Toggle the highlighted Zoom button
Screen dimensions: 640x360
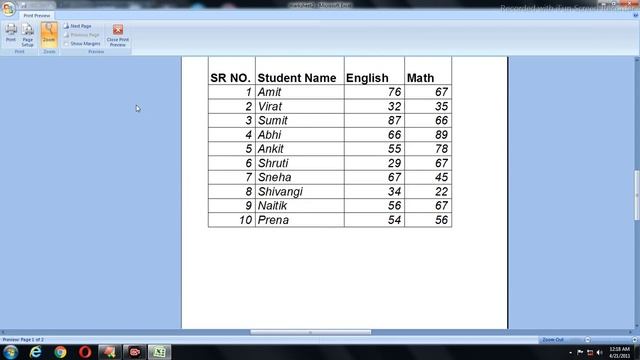tap(49, 34)
